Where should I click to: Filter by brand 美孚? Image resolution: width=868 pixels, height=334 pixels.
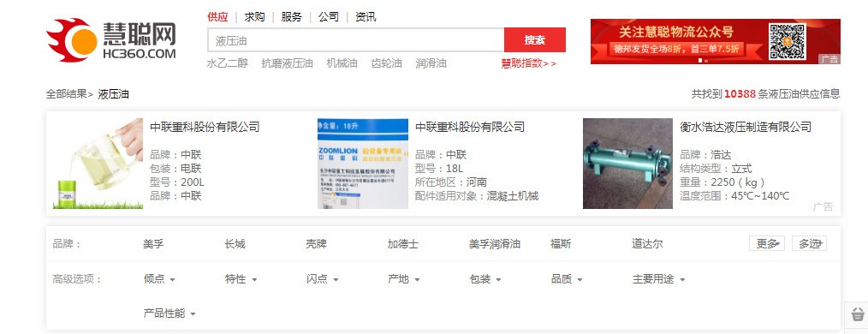tap(153, 244)
